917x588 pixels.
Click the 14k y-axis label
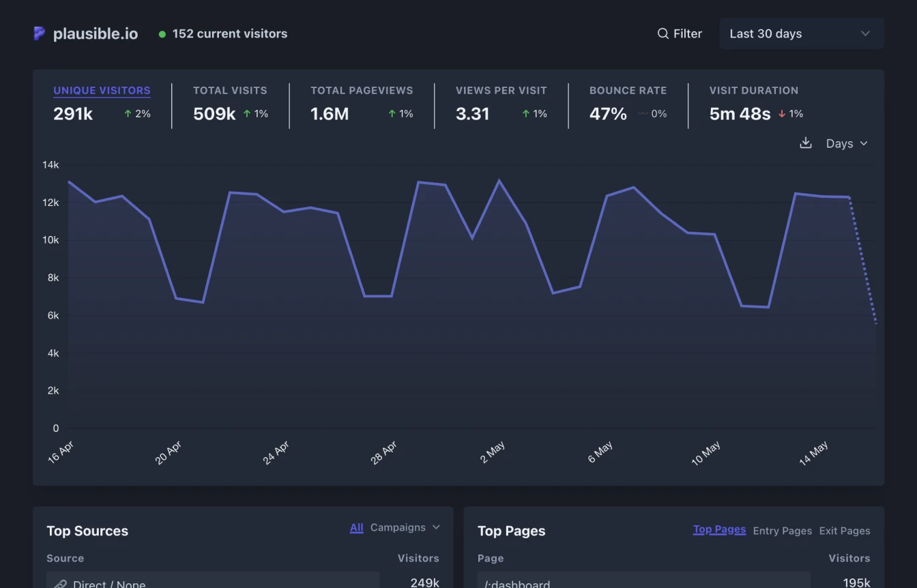[x=50, y=164]
